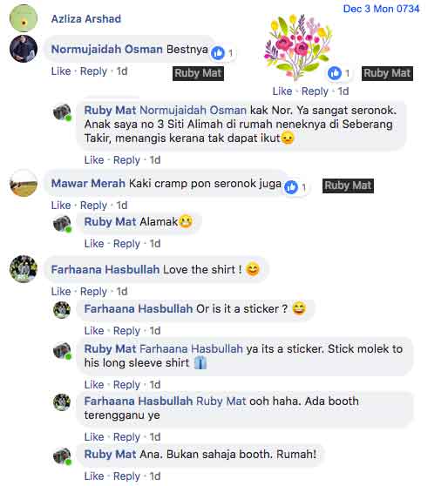This screenshot has height=486, width=448.
Task: Open Mawar Merah's profile avatar
Action: pos(24,183)
